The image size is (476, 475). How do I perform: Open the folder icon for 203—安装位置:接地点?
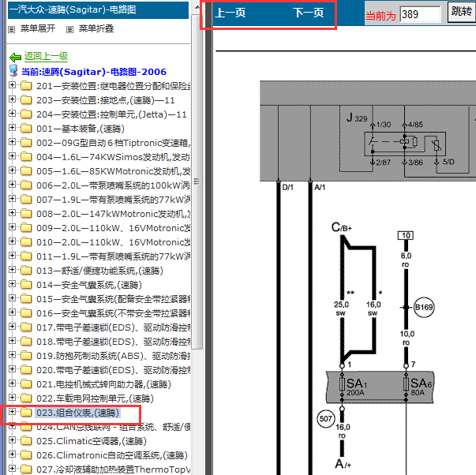[26, 100]
